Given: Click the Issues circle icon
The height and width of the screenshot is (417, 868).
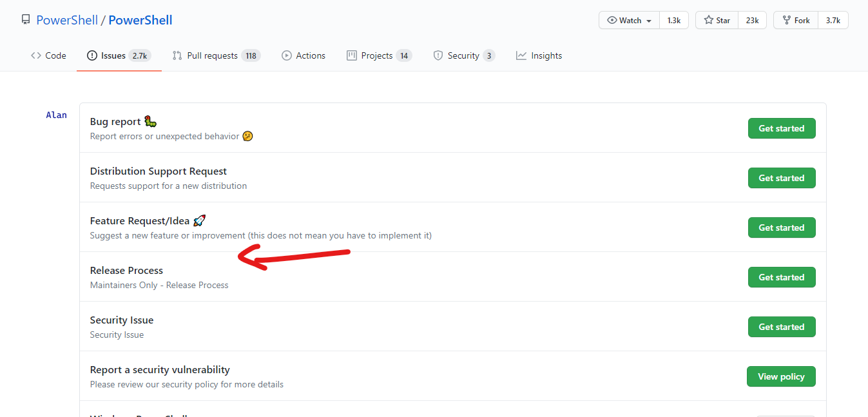Looking at the screenshot, I should pos(92,55).
